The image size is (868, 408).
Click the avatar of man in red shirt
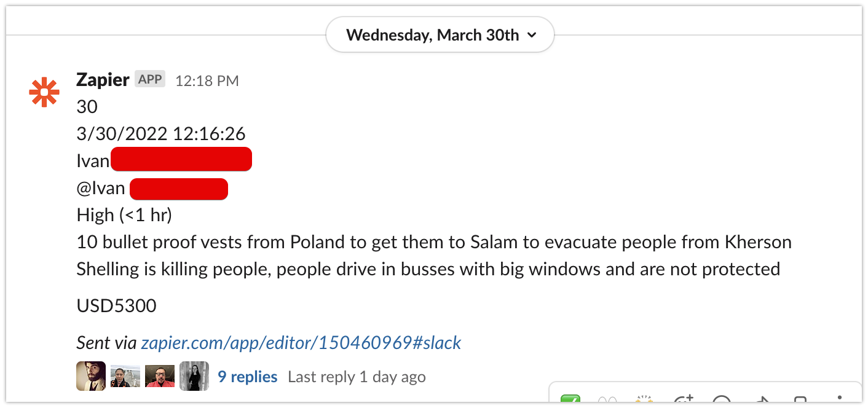click(x=160, y=376)
